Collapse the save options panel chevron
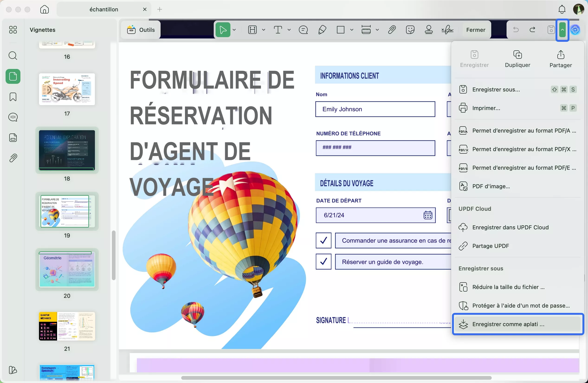588x383 pixels. click(562, 30)
